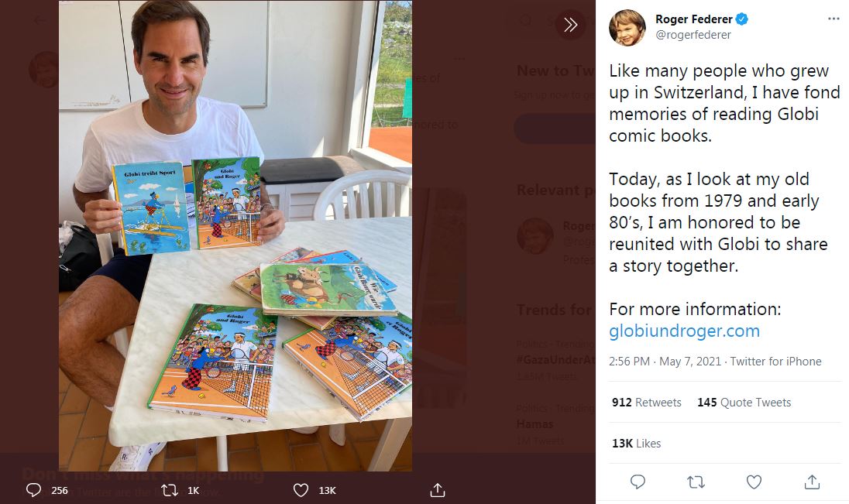Like the tweet using the heart below the photo

tap(301, 490)
